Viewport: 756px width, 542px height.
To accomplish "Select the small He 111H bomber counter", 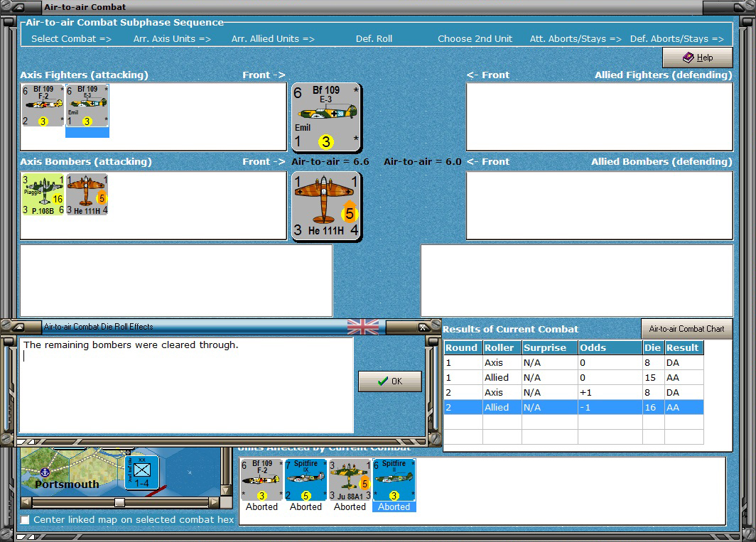I will click(x=87, y=195).
